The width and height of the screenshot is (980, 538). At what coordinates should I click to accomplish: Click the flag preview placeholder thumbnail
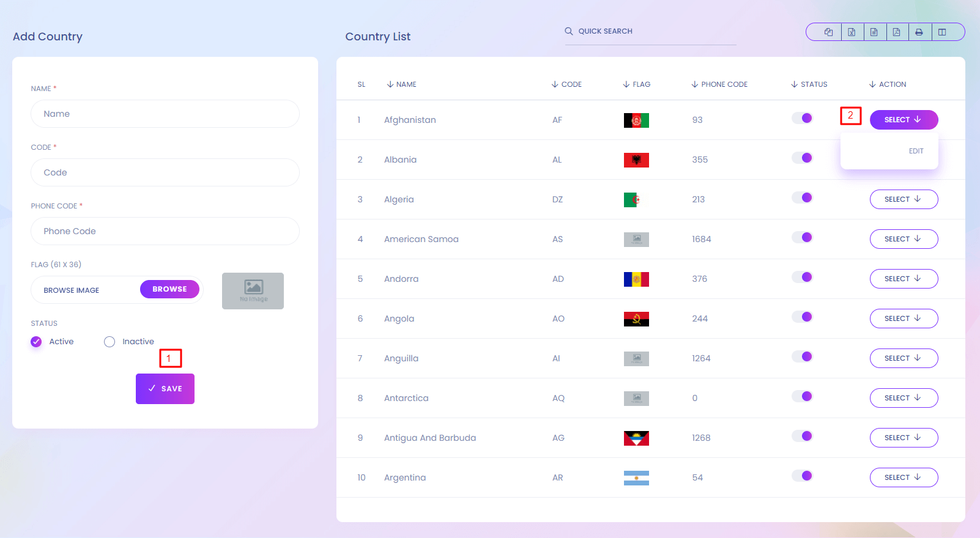253,291
